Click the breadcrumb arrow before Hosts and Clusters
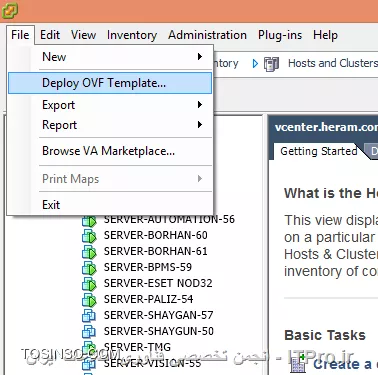 pos(255,63)
